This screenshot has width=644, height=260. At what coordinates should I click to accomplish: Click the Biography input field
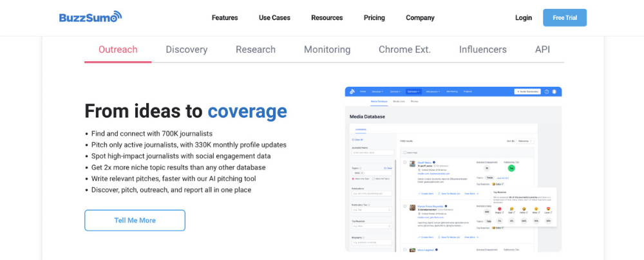coord(372,243)
